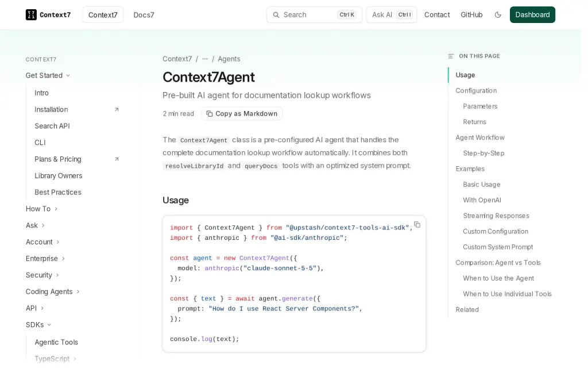The image size is (588, 368).
Task: Collapse the SDKs section
Action: [x=38, y=324]
